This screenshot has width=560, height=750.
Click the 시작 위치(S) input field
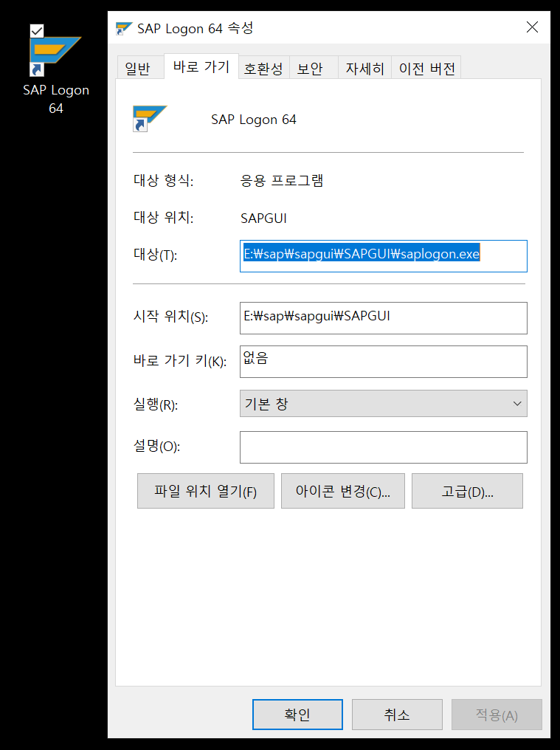(384, 318)
